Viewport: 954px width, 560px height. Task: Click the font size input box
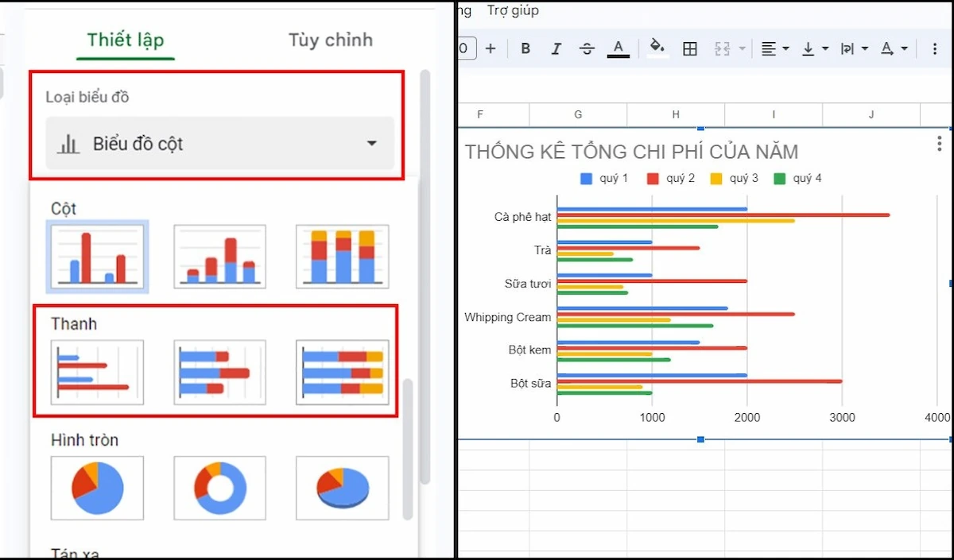pyautogui.click(x=467, y=48)
